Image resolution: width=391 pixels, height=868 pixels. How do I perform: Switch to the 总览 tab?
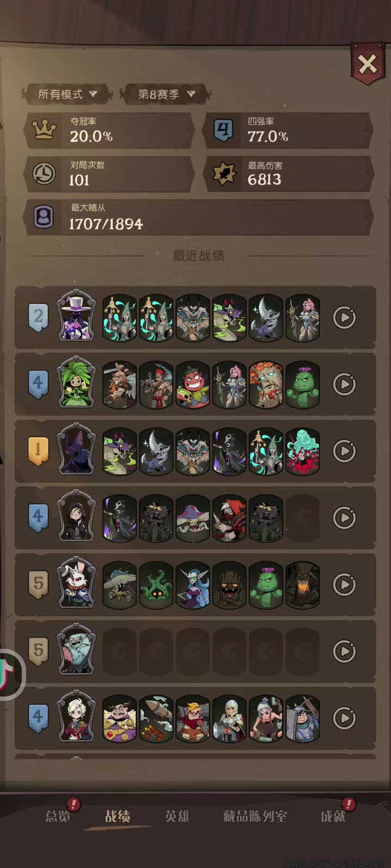[x=58, y=816]
